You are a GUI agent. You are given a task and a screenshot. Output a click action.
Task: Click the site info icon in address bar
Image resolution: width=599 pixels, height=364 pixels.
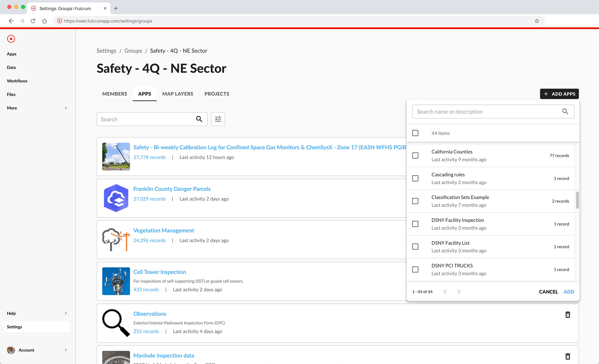click(x=59, y=21)
